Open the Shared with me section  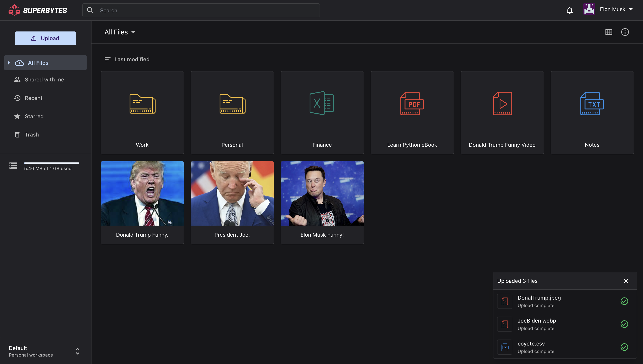coord(44,80)
